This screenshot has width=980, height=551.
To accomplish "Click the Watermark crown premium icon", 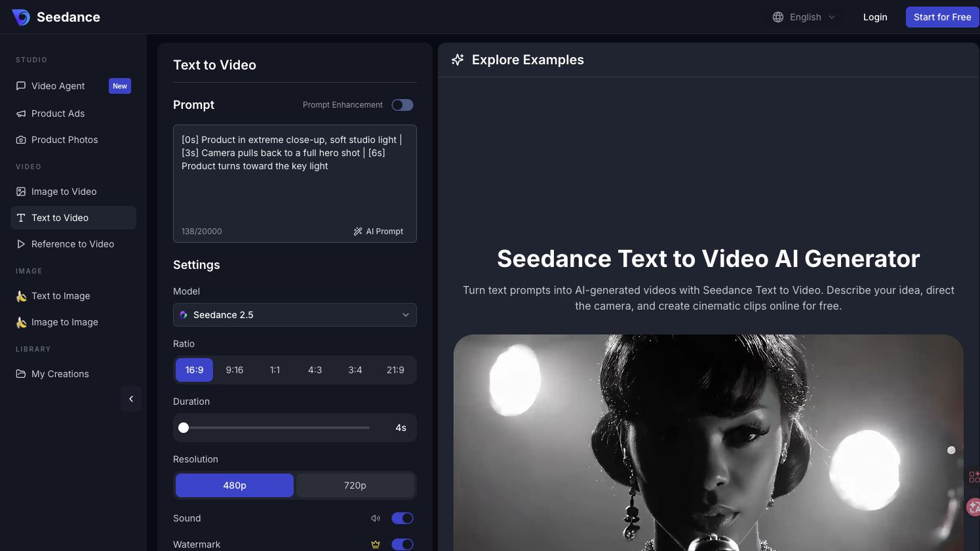I will 376,544.
